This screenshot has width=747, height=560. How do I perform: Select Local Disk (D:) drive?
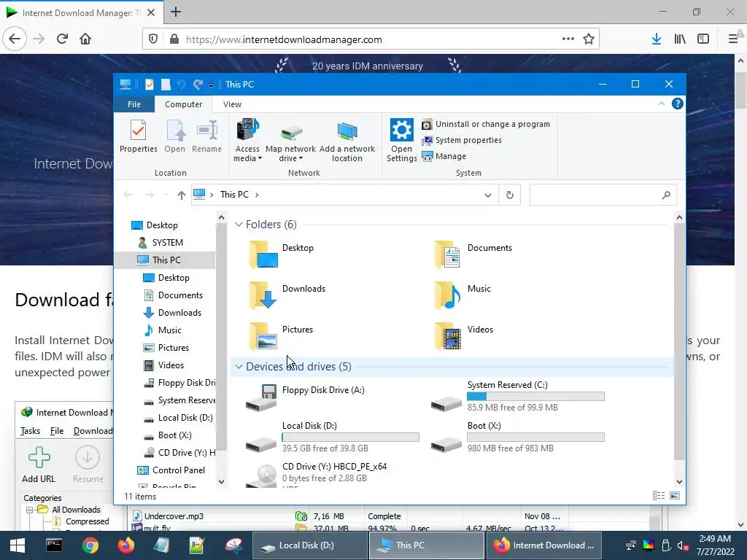tap(333, 437)
